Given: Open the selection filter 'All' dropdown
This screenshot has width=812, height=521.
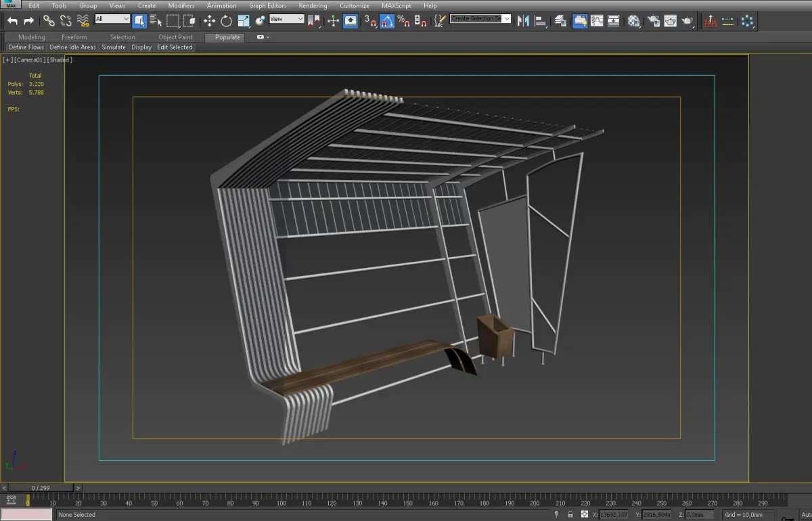Looking at the screenshot, I should (112, 19).
